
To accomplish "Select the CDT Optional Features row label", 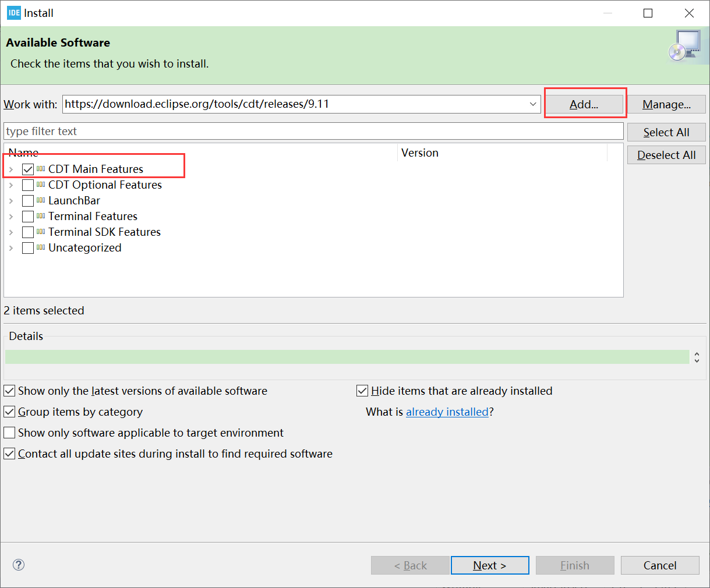I will [105, 185].
